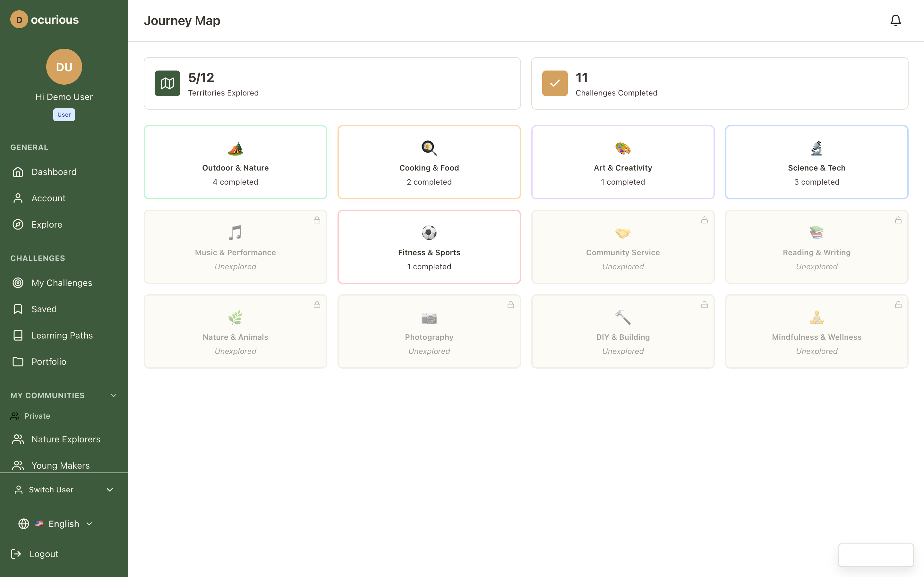Open My Challenges via the target icon
The width and height of the screenshot is (924, 577).
click(x=18, y=283)
